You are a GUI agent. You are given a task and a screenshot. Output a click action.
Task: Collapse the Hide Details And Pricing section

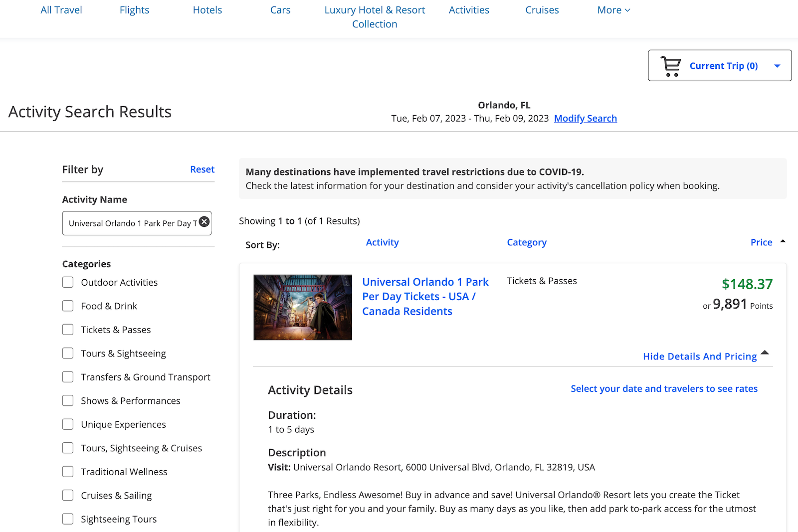point(699,356)
